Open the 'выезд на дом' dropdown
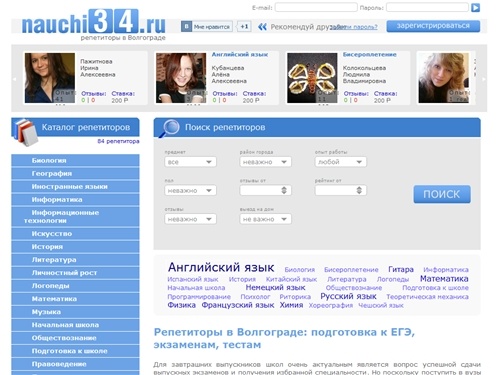Viewport: 500px width, 375px height. click(265, 219)
